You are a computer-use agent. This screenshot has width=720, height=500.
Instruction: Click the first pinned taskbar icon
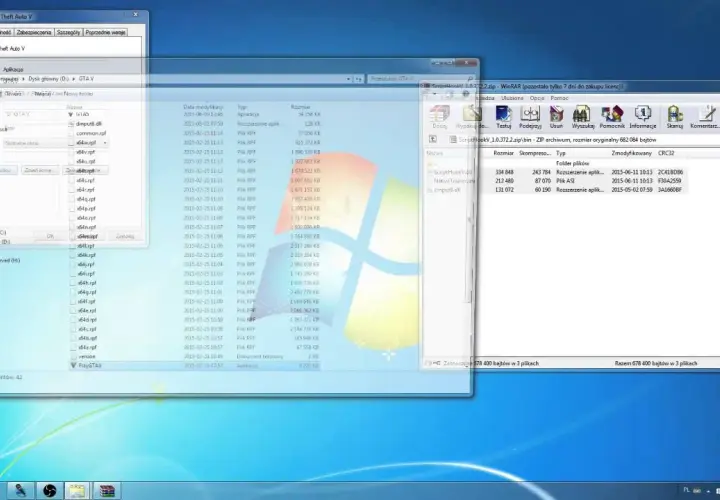20,490
